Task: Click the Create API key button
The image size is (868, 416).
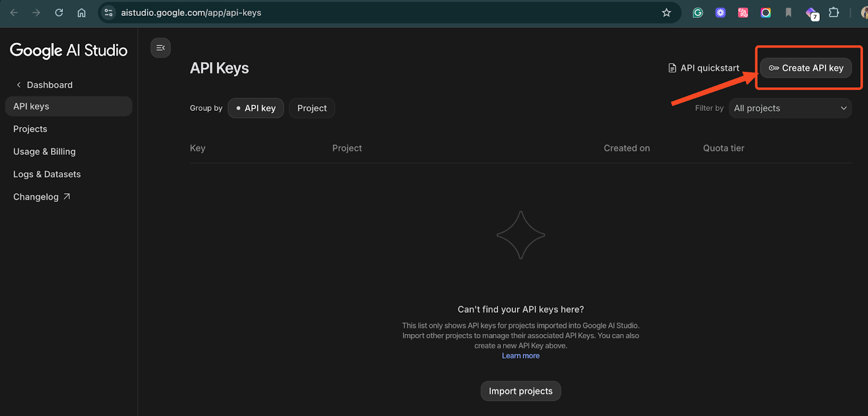Action: coord(806,68)
